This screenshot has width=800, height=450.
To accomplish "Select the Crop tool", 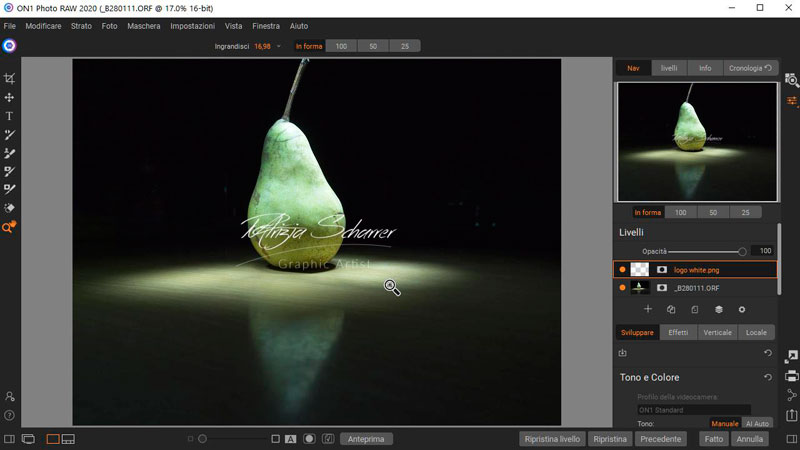I will 9,79.
